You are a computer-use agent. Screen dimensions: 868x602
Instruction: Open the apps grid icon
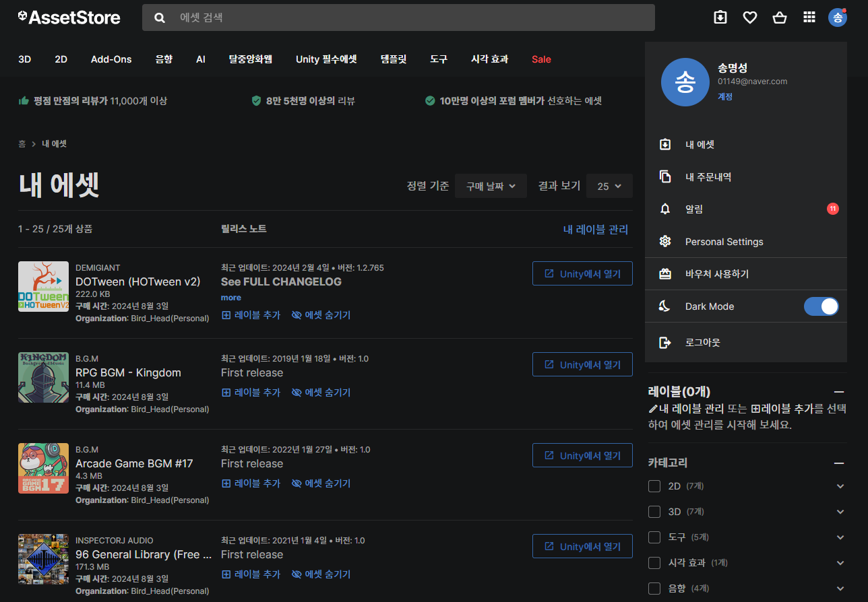point(809,18)
